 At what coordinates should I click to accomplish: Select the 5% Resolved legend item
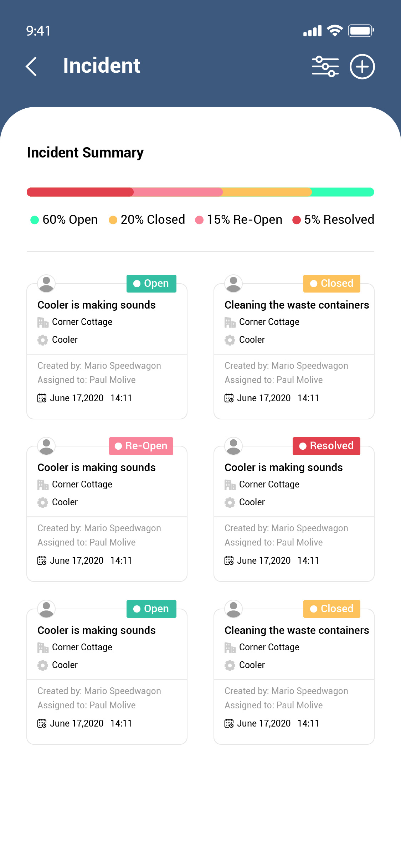coord(333,219)
